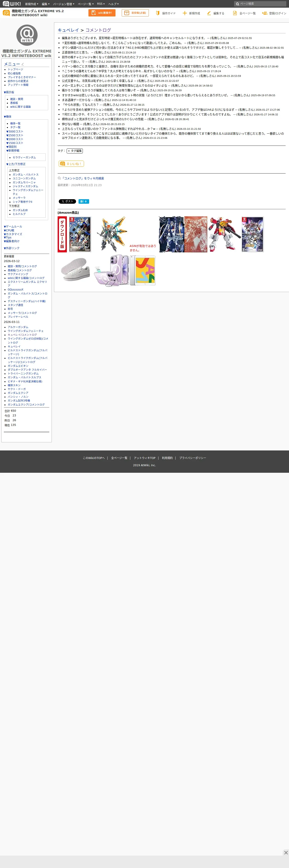Collapse the ▼上方/下方修正 sidebar group
The image size is (289, 868).
coord(16,164)
